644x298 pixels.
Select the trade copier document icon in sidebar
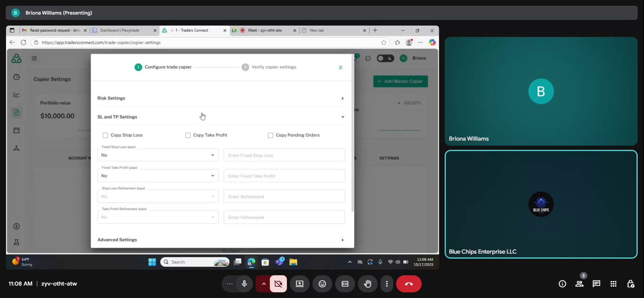16,112
